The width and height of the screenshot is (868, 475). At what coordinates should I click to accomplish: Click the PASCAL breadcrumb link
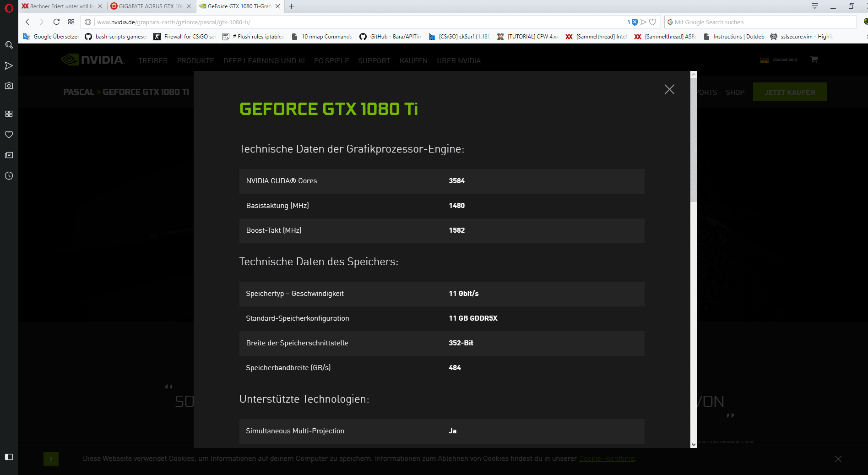79,92
